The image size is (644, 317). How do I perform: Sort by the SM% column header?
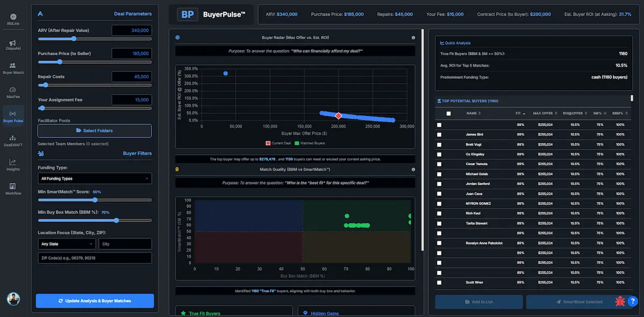click(599, 113)
